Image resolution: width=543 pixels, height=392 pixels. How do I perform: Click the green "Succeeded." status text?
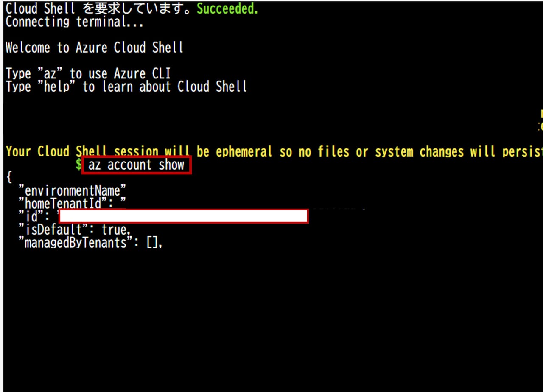pyautogui.click(x=227, y=9)
